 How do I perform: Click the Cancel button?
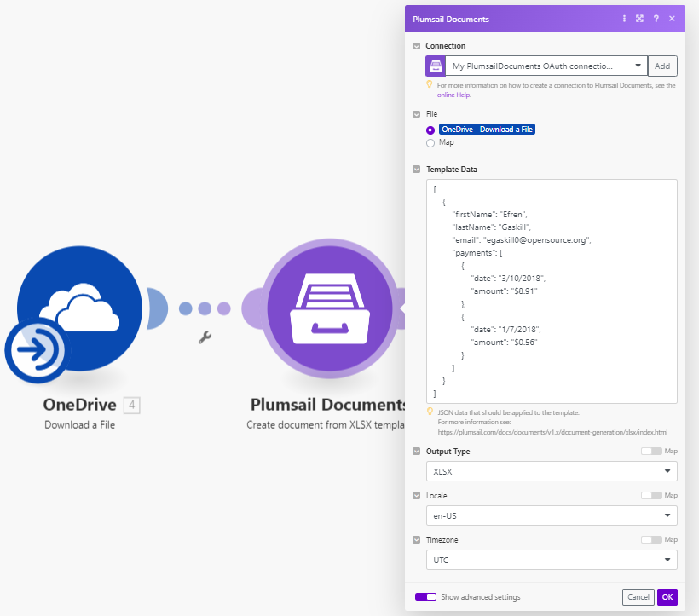point(638,597)
